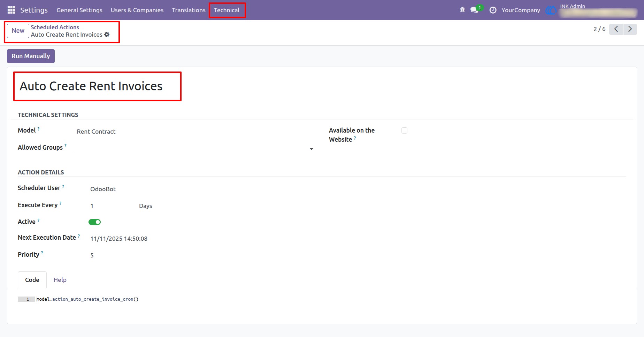The image size is (644, 337).
Task: Go to next record arrow
Action: (630, 29)
